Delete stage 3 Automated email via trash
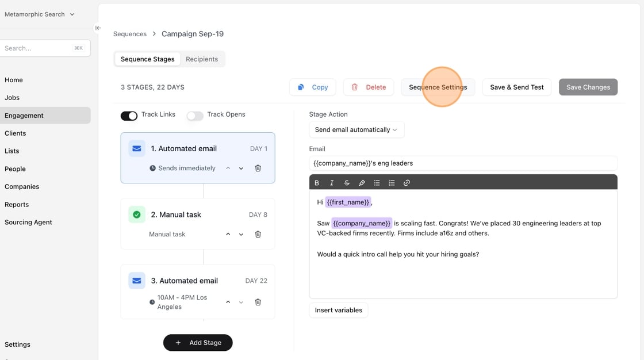Viewport: 644px width, 360px height. pyautogui.click(x=258, y=302)
